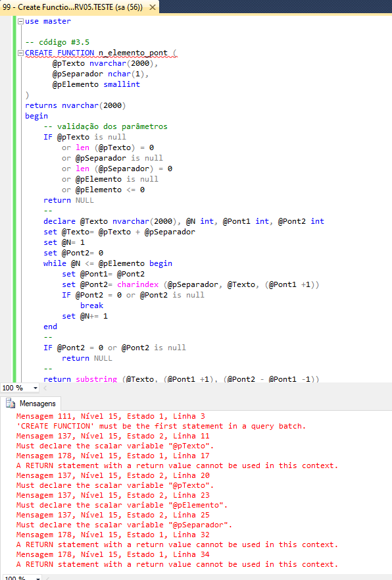Place cursor on the 'charindex' keyword
This screenshot has height=580, width=392.
click(x=138, y=284)
